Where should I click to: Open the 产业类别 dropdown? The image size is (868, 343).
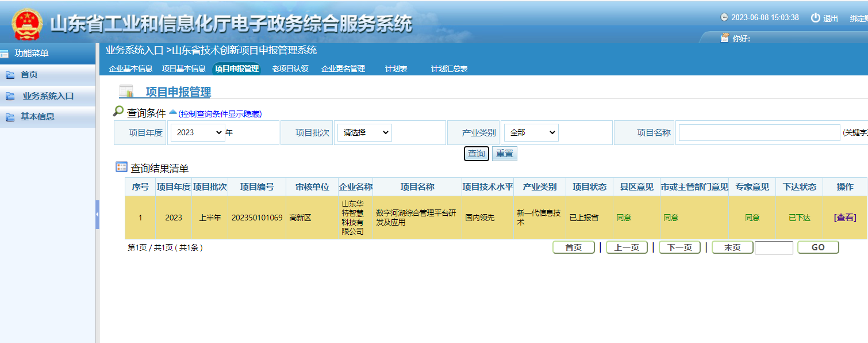click(531, 132)
